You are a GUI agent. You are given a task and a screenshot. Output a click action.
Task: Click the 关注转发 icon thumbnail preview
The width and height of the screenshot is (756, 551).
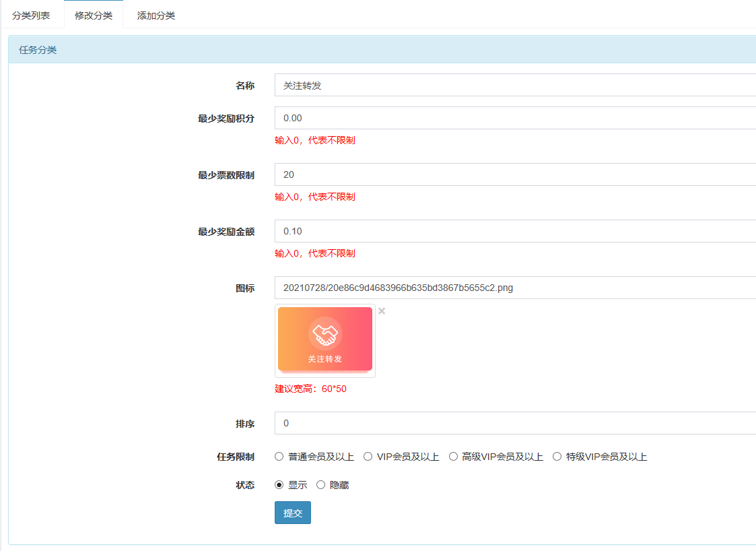(x=325, y=339)
